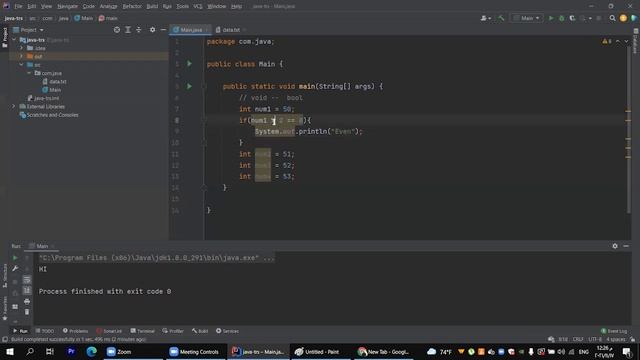Hide the Project tool window
The image size is (640, 360).
(163, 30)
